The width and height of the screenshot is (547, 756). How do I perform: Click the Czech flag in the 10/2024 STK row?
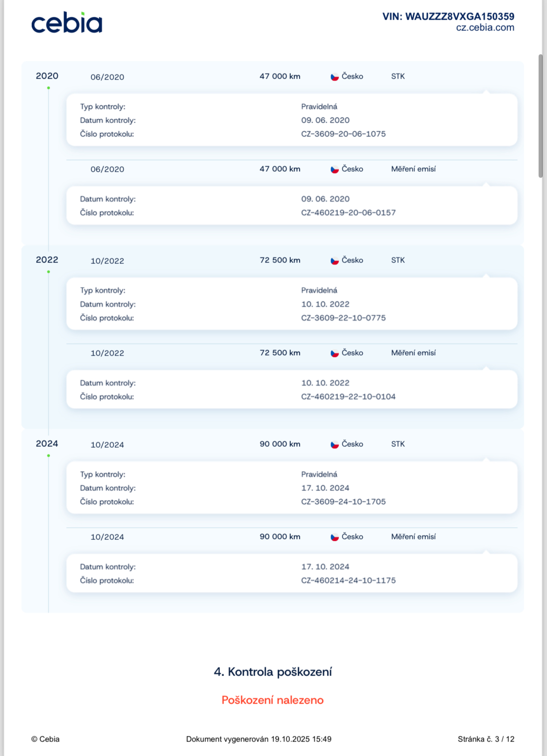pos(335,444)
